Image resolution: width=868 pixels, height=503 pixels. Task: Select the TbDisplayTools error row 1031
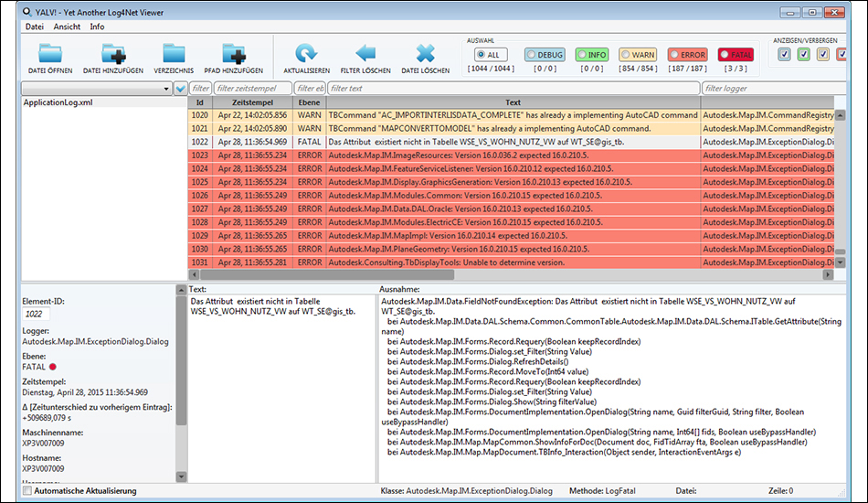click(x=511, y=262)
